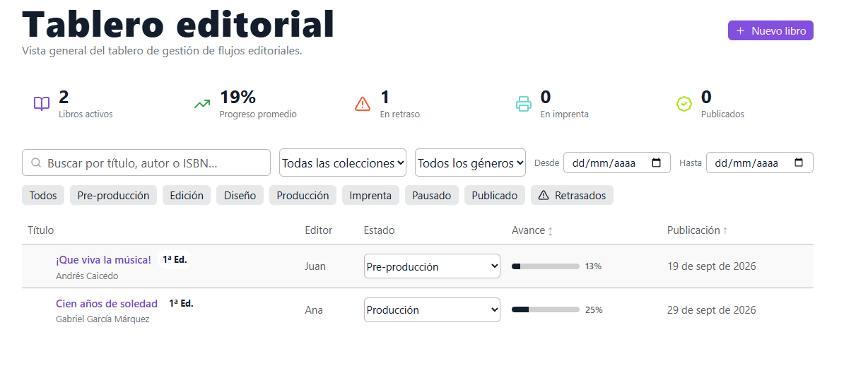Filter by Pre-producción chip
This screenshot has height=366, width=868.
tap(113, 196)
